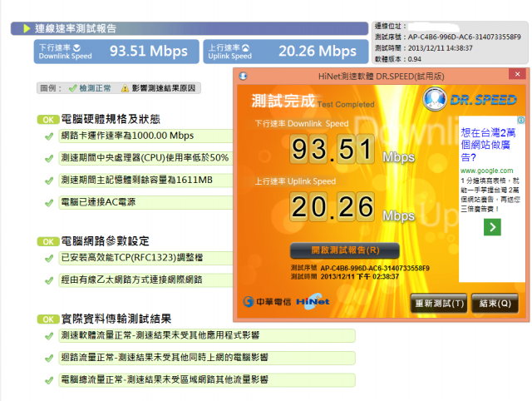Click the AdChoices info icon in the ad

point(521,120)
